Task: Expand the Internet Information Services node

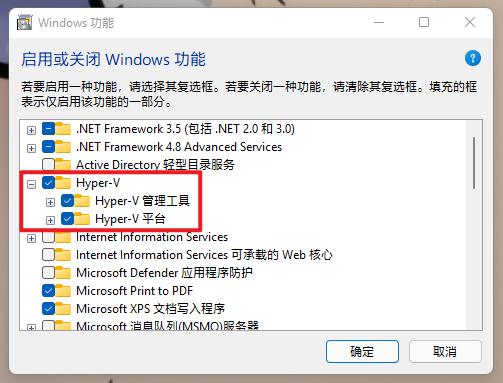Action: 31,238
